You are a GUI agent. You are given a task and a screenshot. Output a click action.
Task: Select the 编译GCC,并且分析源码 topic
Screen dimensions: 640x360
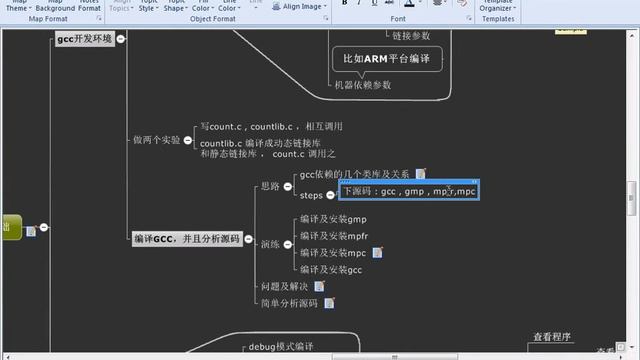tap(187, 239)
